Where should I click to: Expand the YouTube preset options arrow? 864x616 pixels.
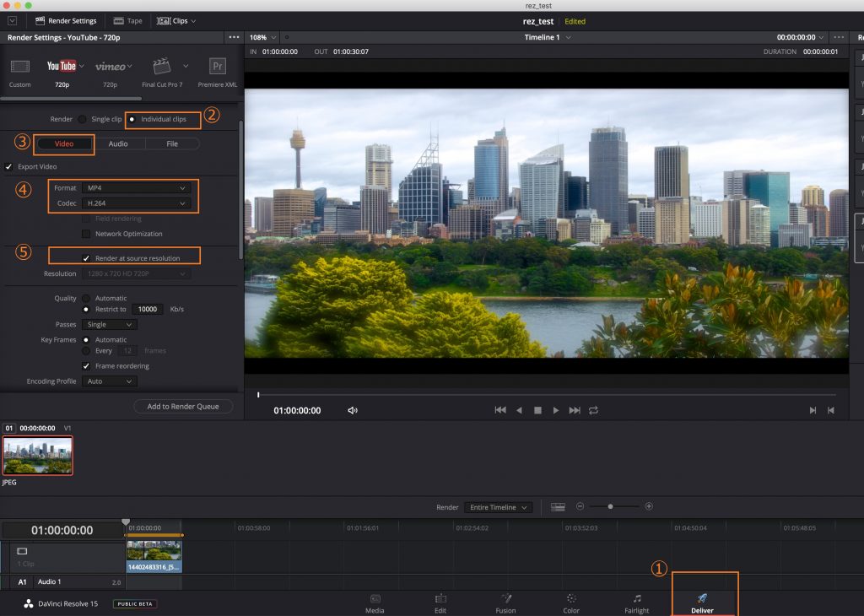(x=82, y=66)
